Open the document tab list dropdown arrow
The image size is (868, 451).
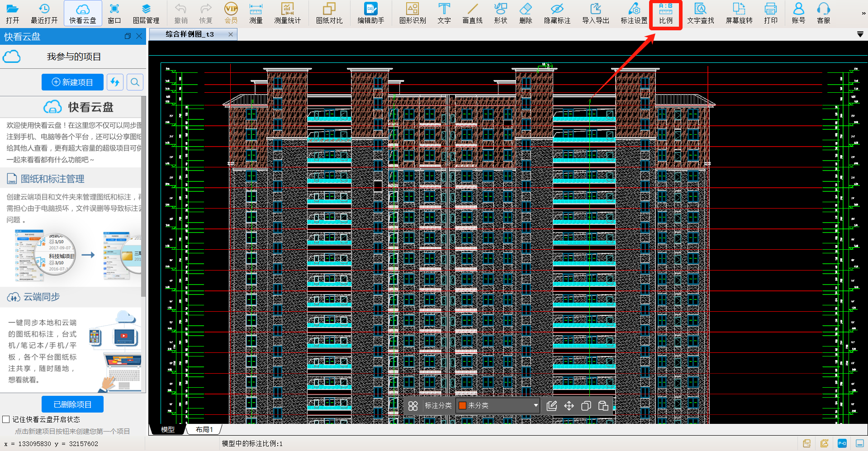[x=860, y=34]
